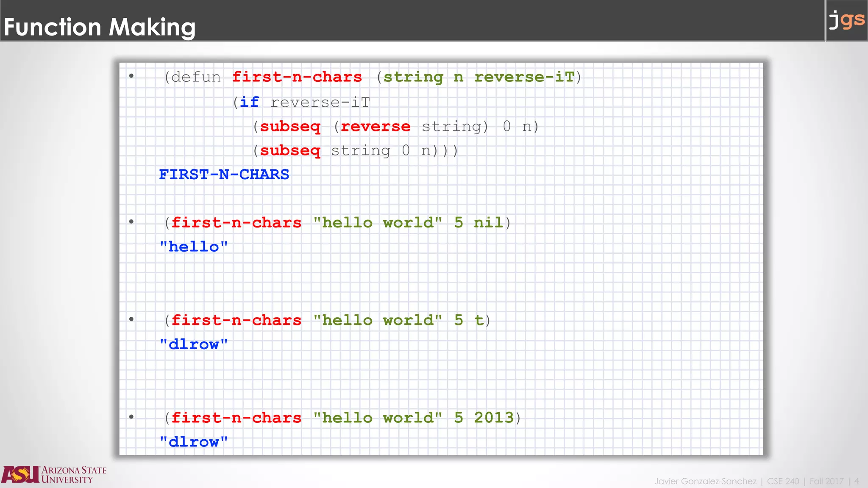Screen dimensions: 868x488
Task: Click the ASU Arizona State University logo
Action: [54, 474]
